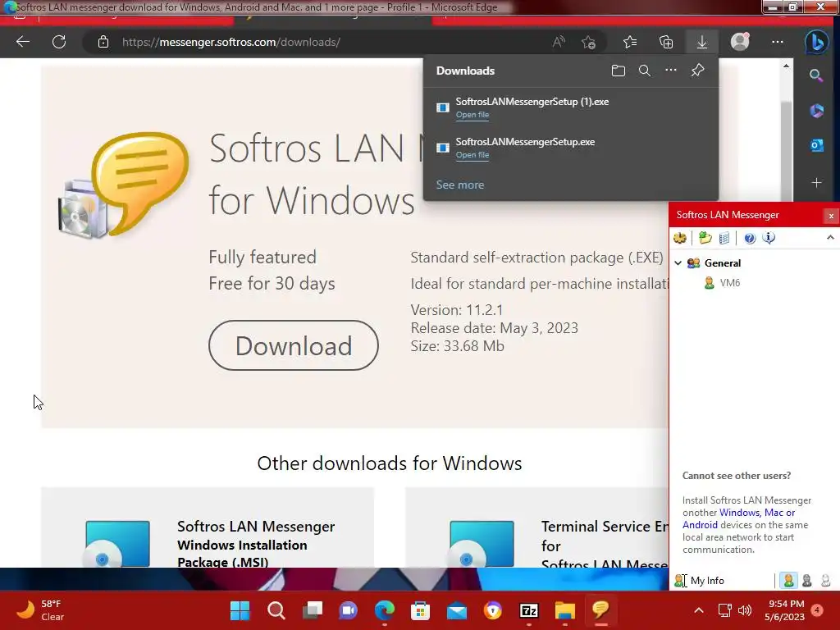The height and width of the screenshot is (630, 840).
Task: Follow the Android link in Messenger help text
Action: [x=700, y=525]
